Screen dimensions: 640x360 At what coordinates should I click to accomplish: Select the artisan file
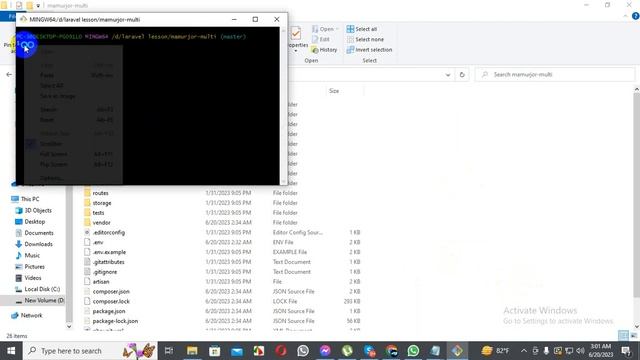click(x=101, y=282)
